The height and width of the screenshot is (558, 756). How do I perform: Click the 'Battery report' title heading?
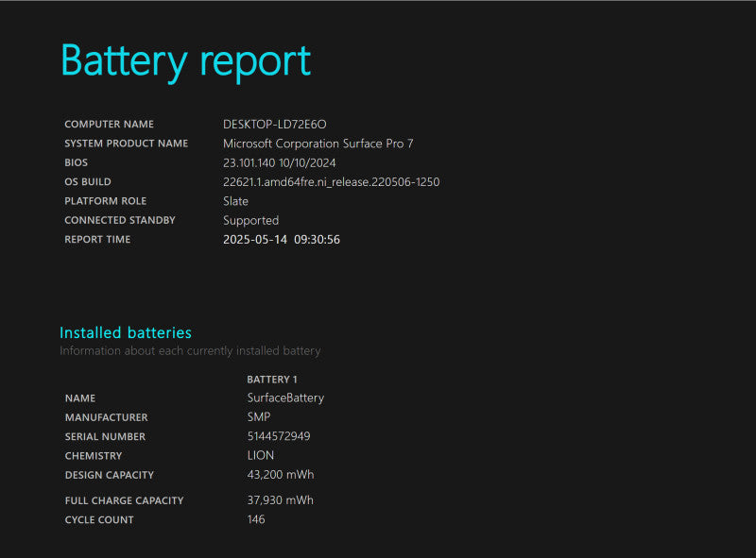185,61
